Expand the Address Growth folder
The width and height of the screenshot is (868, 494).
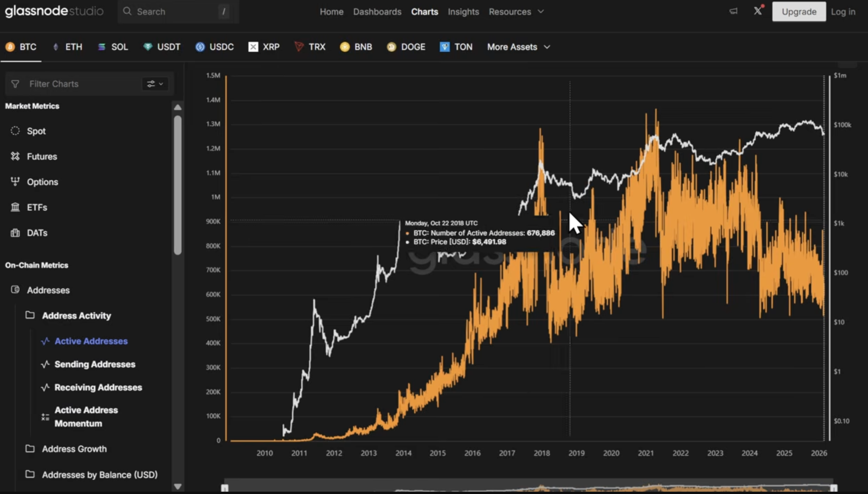[x=30, y=449]
